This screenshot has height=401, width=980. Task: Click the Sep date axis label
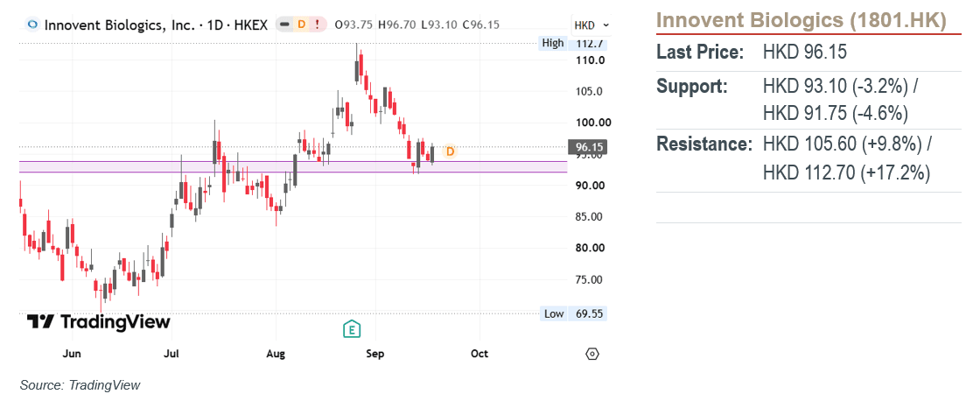[375, 354]
